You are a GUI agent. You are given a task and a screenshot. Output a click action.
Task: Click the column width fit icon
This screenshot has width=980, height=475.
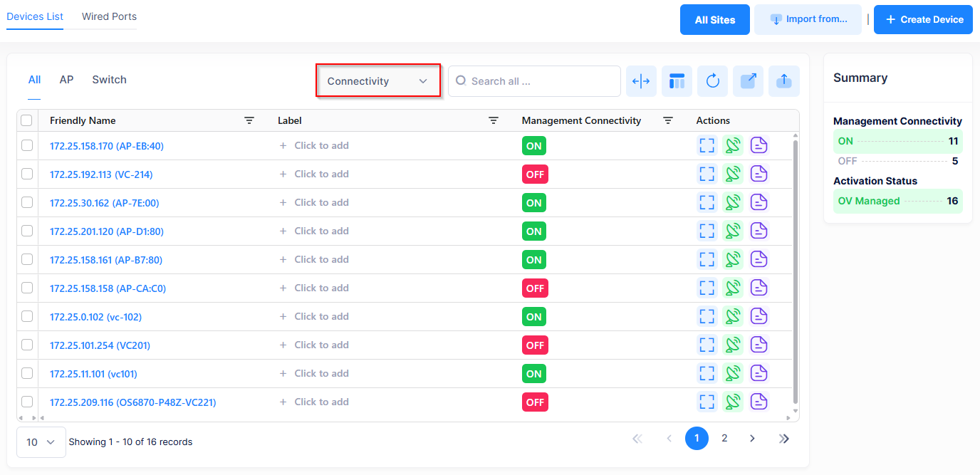(641, 81)
